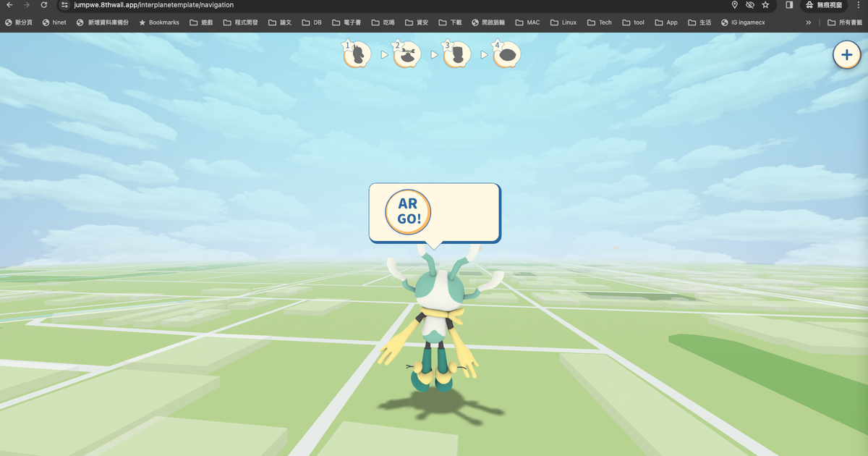Select stage 1 silhouette badge
This screenshot has width=868, height=456.
pyautogui.click(x=357, y=55)
